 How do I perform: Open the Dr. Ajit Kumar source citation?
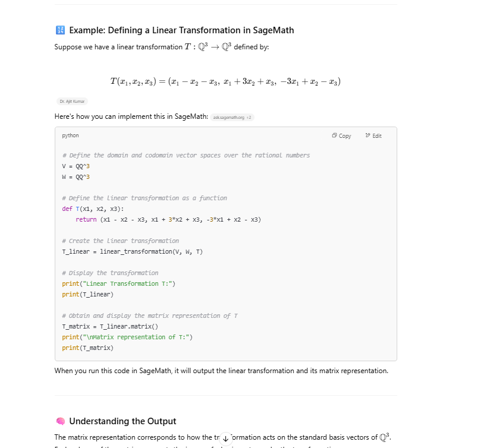click(x=71, y=102)
